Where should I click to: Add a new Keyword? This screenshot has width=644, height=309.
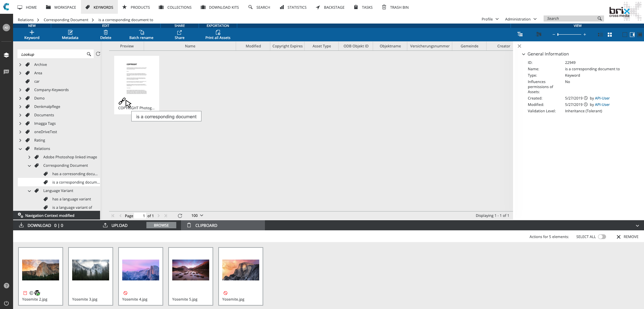click(32, 33)
